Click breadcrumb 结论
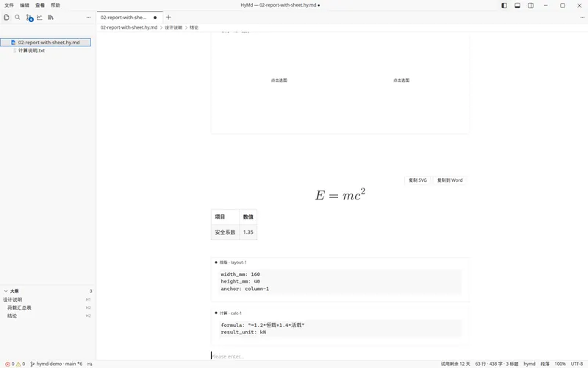The image size is (588, 368). [x=194, y=27]
